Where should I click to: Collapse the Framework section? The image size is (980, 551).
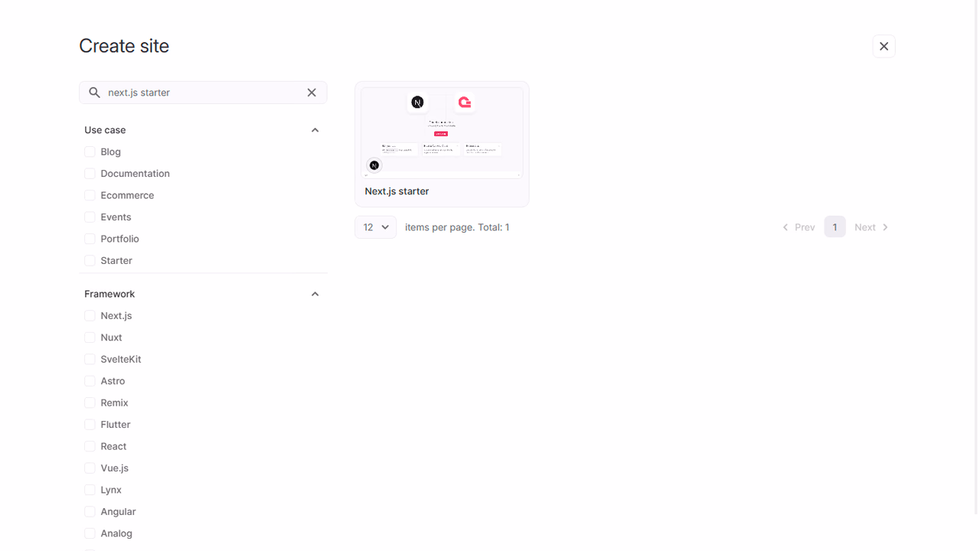[315, 294]
